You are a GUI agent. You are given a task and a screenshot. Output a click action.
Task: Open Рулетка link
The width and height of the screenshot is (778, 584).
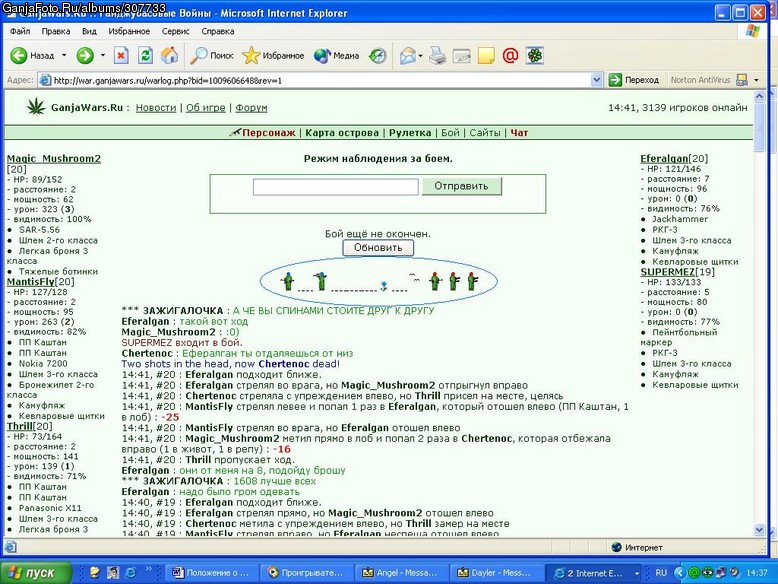click(410, 132)
